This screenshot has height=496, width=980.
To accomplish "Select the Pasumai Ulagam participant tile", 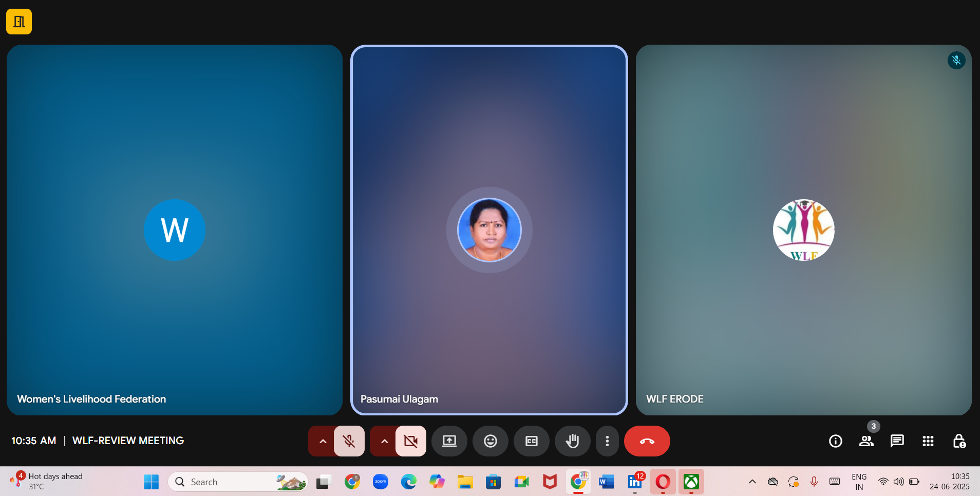I will point(489,230).
